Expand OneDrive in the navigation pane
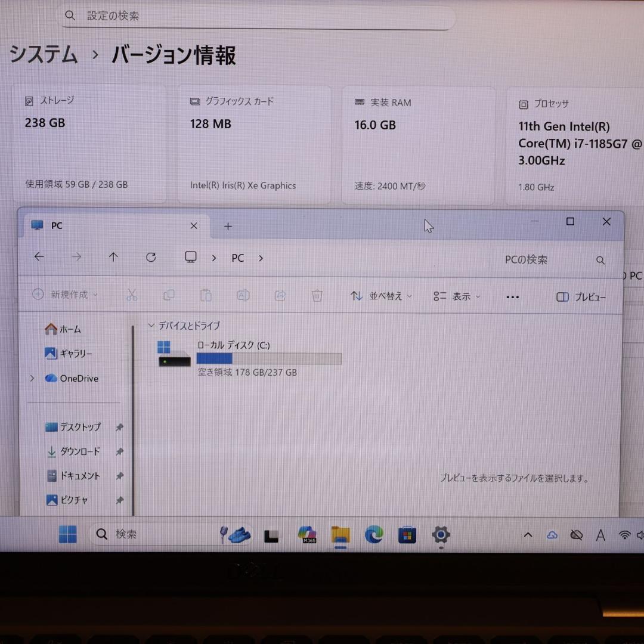This screenshot has width=644, height=644. click(x=31, y=378)
